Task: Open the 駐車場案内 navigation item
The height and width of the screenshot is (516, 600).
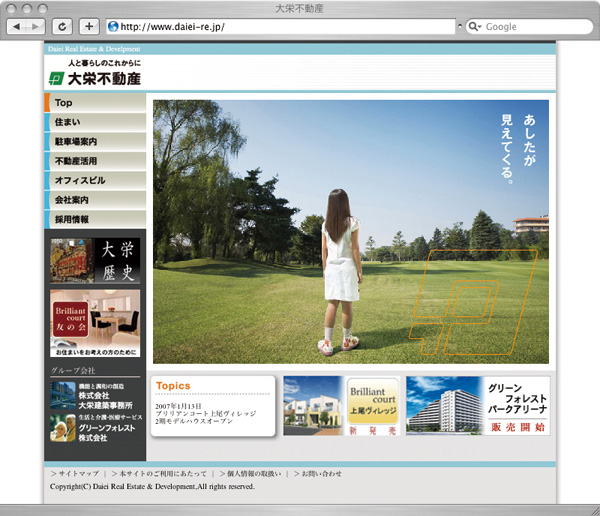Action: (x=95, y=142)
